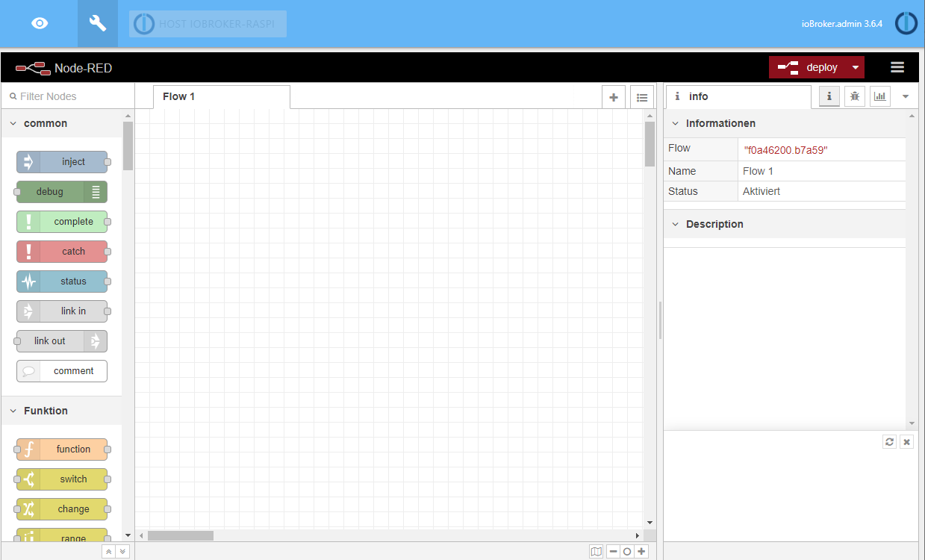Click the add new flow plus icon
Screen dimensions: 925x560
(614, 97)
